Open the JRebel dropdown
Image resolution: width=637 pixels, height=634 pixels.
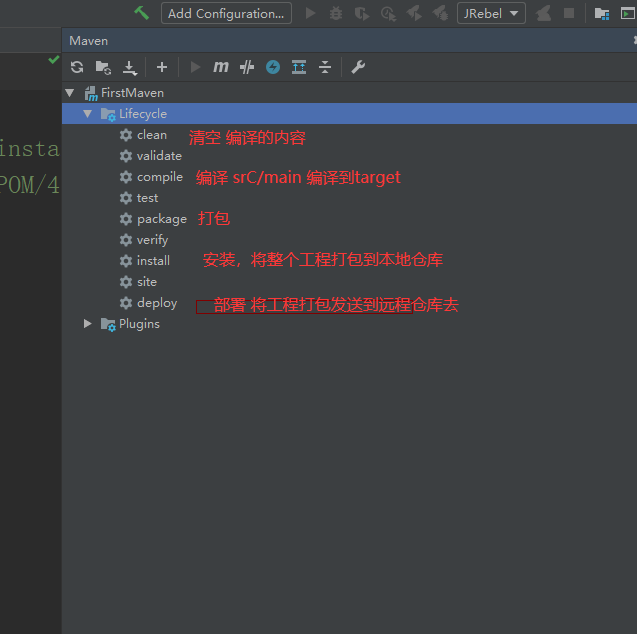click(491, 13)
